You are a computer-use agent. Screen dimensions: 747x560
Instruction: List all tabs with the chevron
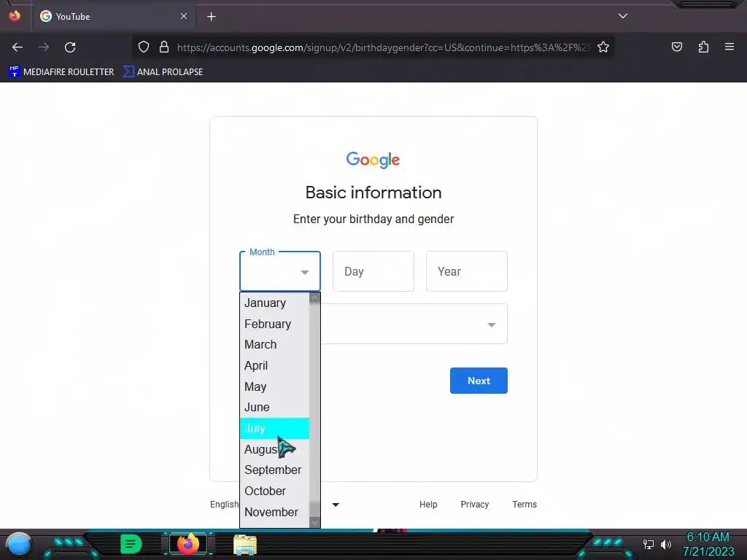click(623, 16)
